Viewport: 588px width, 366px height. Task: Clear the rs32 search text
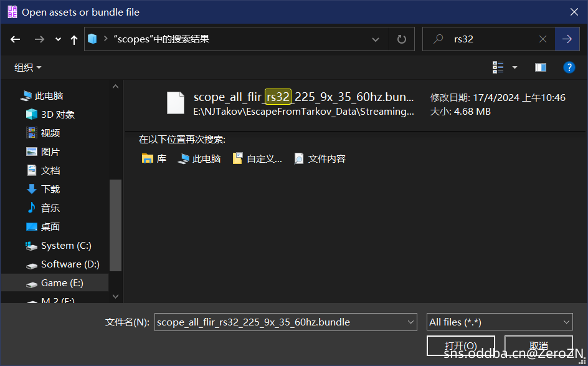pos(543,39)
